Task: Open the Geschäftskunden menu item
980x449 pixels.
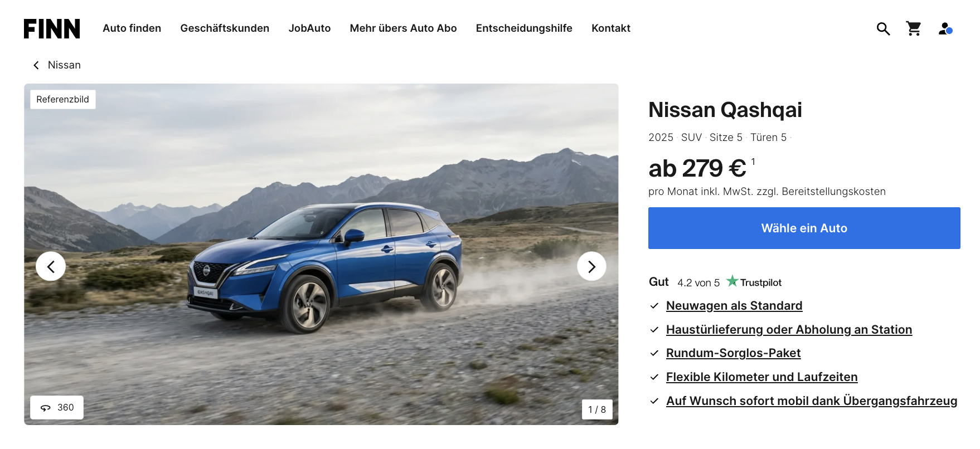Action: click(x=225, y=28)
